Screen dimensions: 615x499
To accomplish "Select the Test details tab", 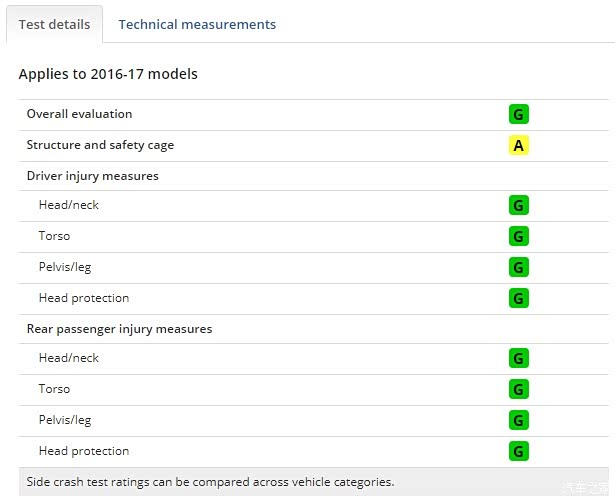I will [x=54, y=24].
